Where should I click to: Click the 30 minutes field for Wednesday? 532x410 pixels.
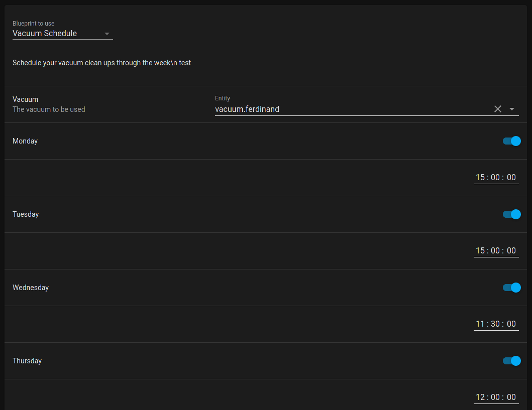click(496, 324)
